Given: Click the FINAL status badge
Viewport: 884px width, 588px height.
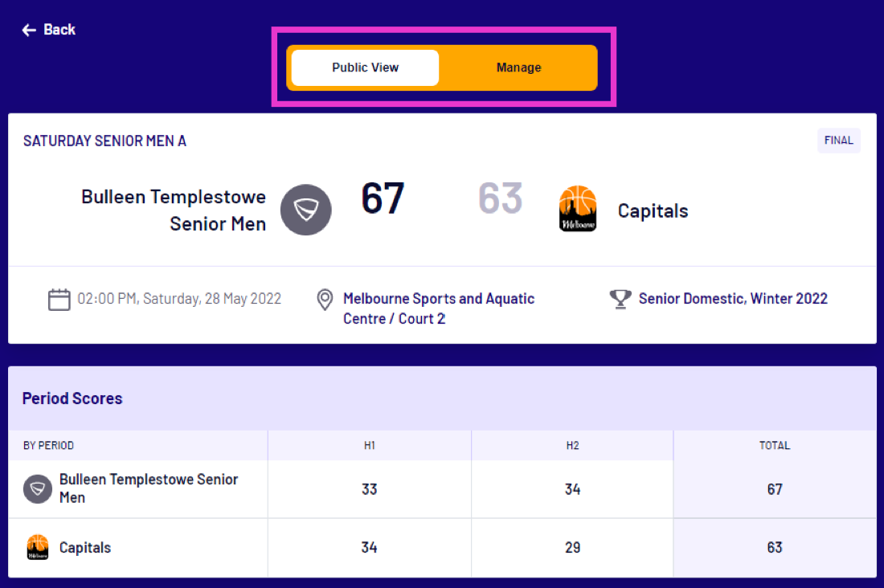Looking at the screenshot, I should coord(838,141).
